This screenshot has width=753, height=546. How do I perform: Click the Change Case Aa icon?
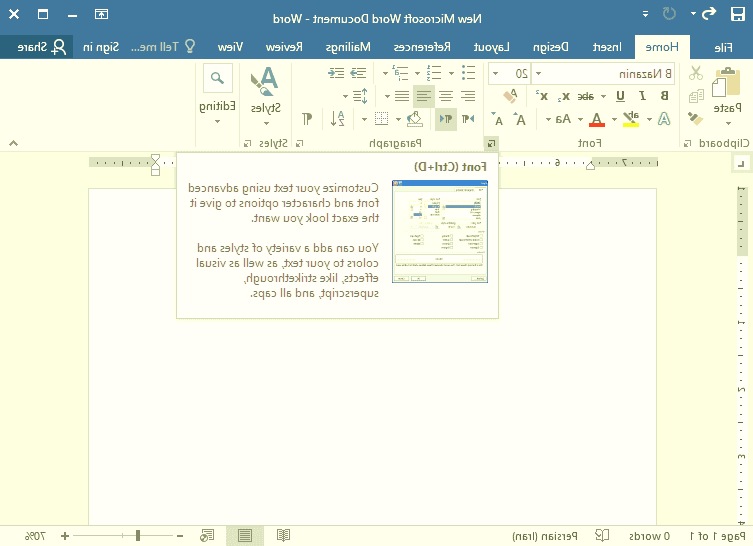click(x=563, y=119)
